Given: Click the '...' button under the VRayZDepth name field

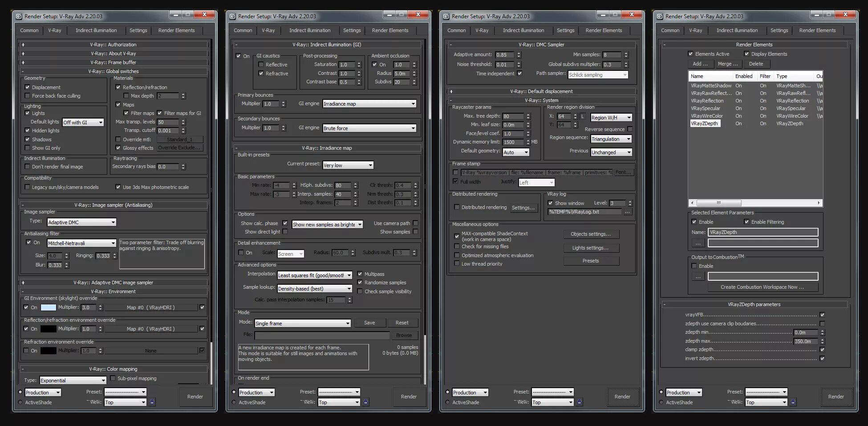Looking at the screenshot, I should (698, 243).
